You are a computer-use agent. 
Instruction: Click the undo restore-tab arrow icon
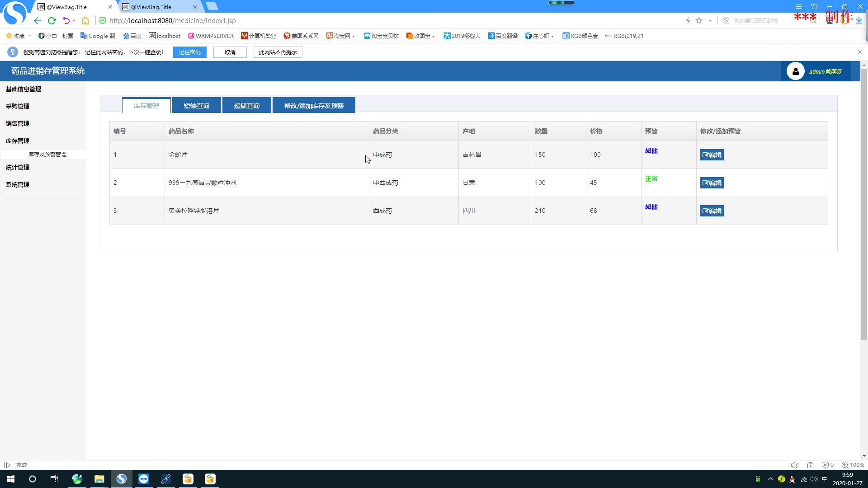point(66,21)
